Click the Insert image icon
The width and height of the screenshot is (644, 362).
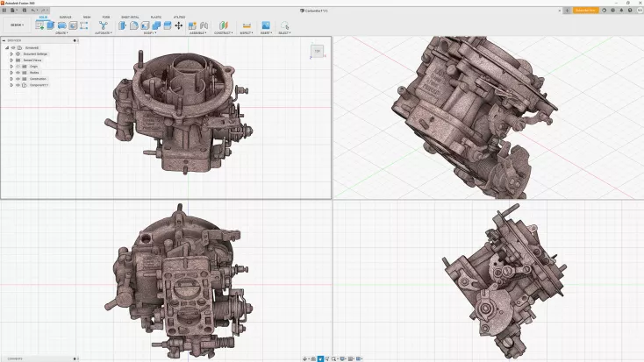point(266,25)
